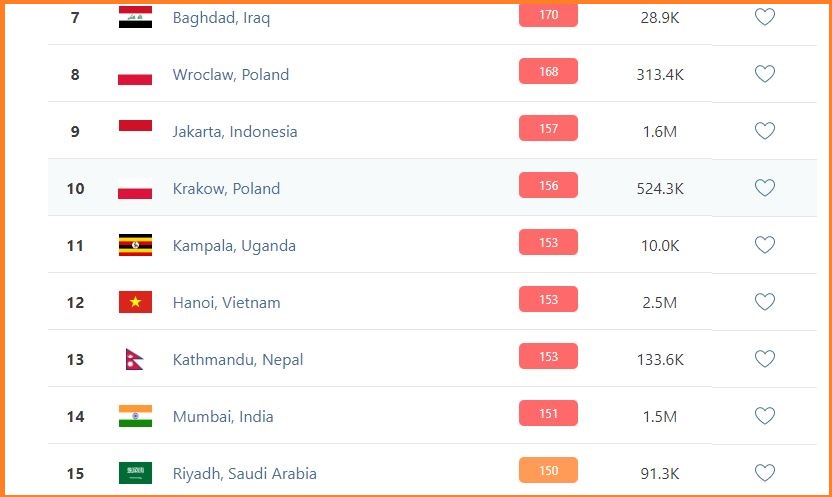Click heart icon for Jakarta, Indonesia
Image resolution: width=832 pixels, height=497 pixels.
(764, 131)
